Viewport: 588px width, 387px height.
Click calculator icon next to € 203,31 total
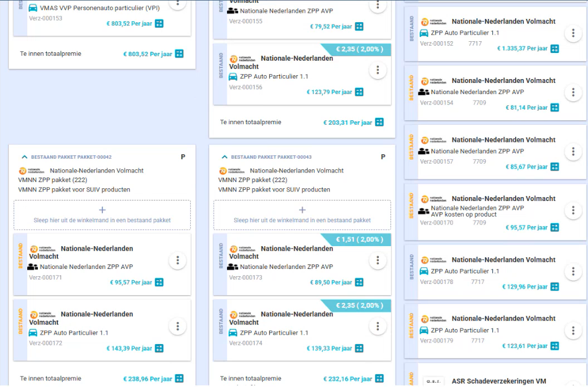[x=379, y=123]
